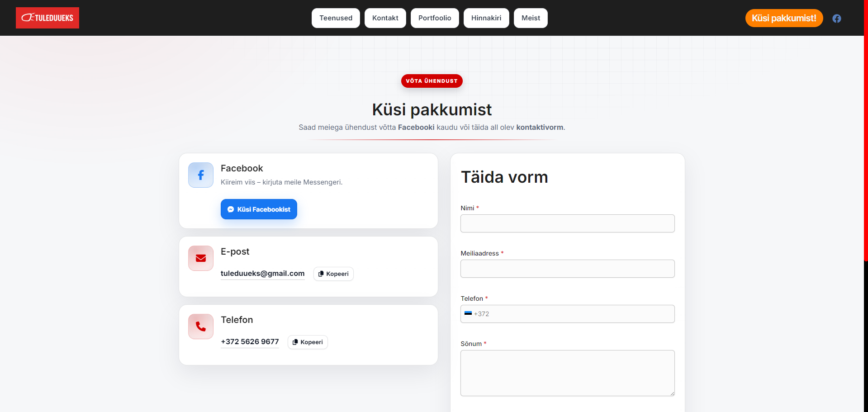Open the tuleduueks@gmail.com link
The height and width of the screenshot is (412, 868).
pyautogui.click(x=262, y=274)
